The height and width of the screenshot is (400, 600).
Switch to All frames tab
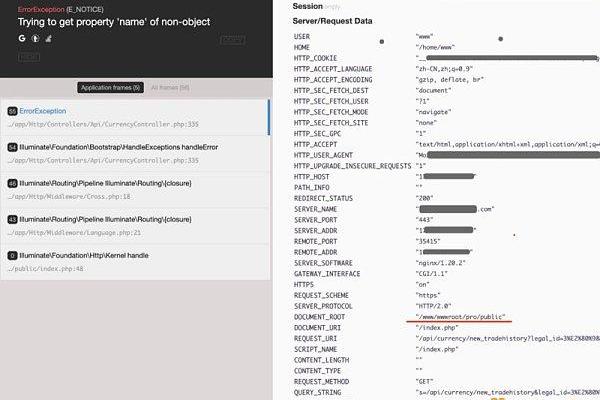pyautogui.click(x=169, y=88)
